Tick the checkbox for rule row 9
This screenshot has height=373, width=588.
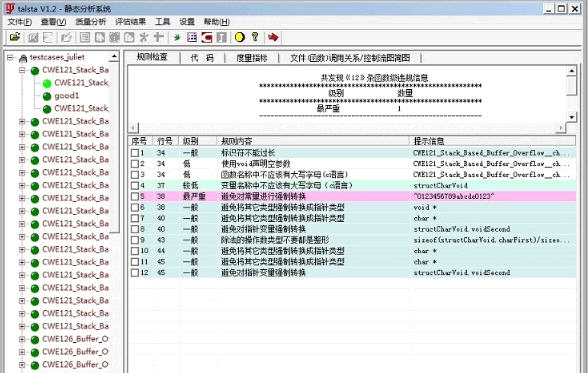(135, 240)
